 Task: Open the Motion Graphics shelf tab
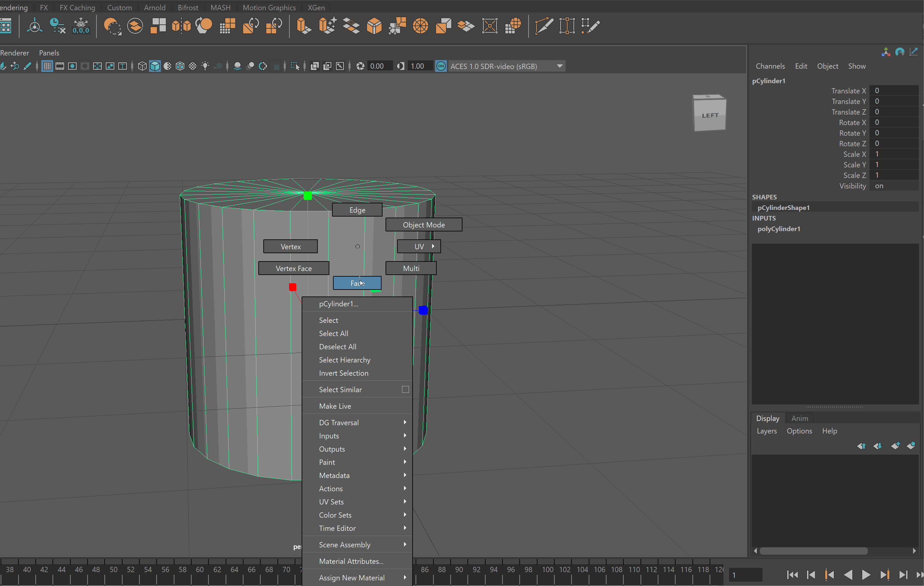click(x=269, y=7)
